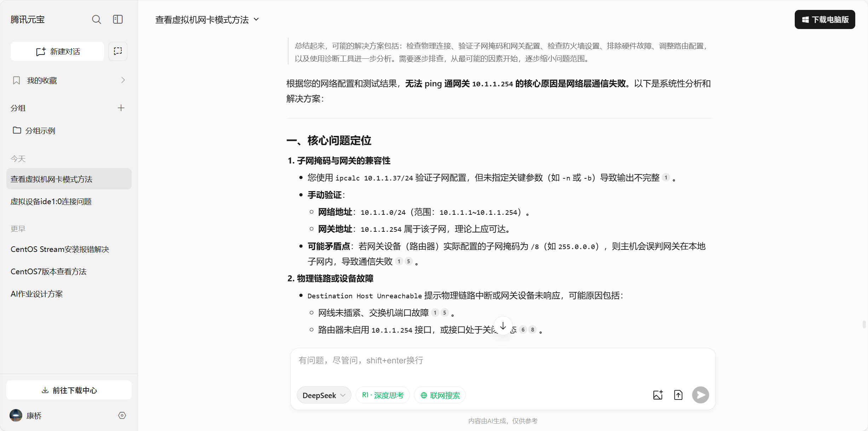Click the search icon in the sidebar
This screenshot has width=868, height=431.
pos(96,19)
